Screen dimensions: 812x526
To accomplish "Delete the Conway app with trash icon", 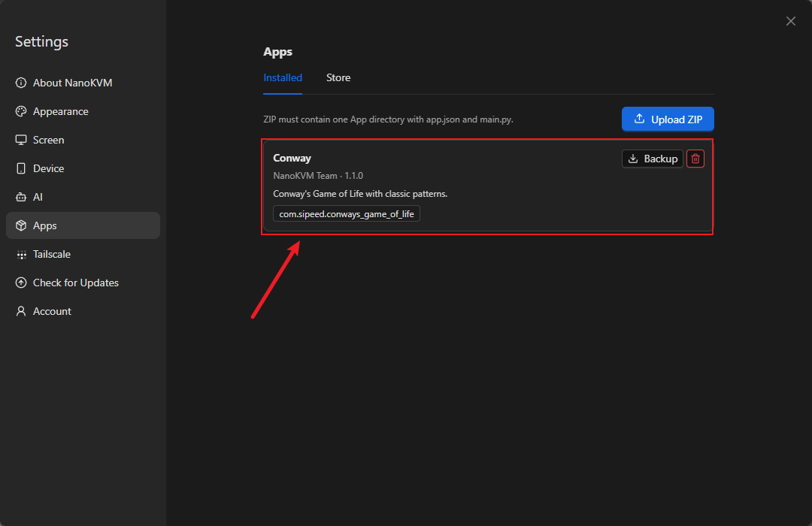I will coord(695,159).
